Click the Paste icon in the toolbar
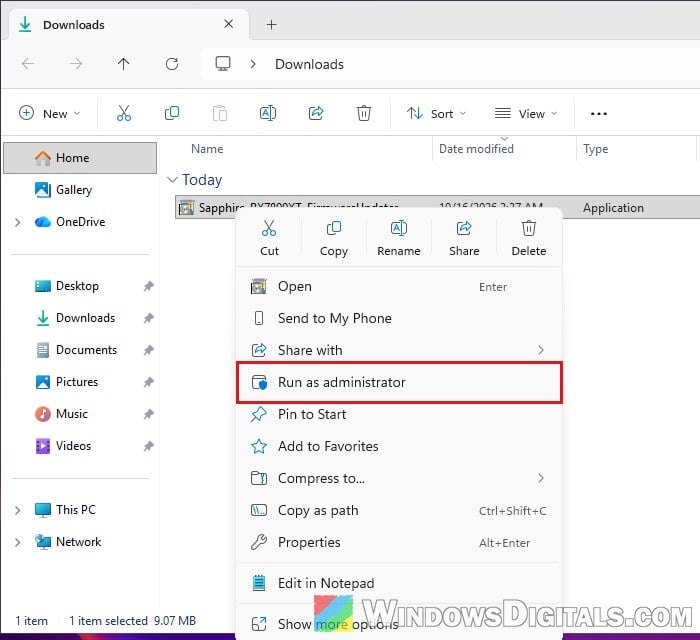Image resolution: width=700 pixels, height=640 pixels. pos(220,113)
